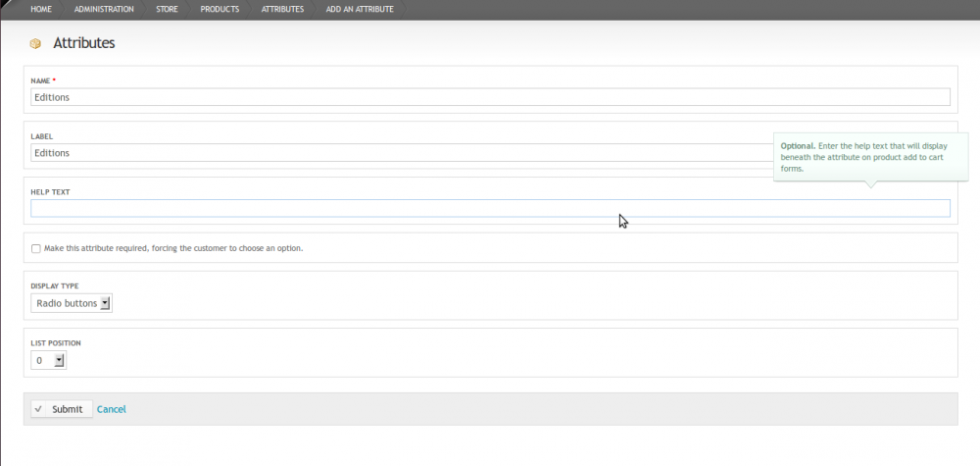Screen dimensions: 980x466
Task: Click the HELP TEXT field label
Action: (x=49, y=192)
